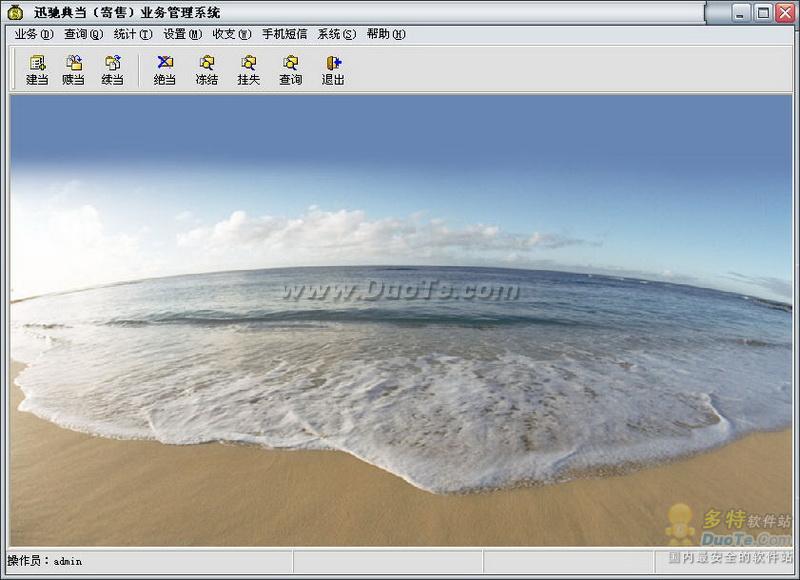Open the 手机短信 menu

click(284, 34)
